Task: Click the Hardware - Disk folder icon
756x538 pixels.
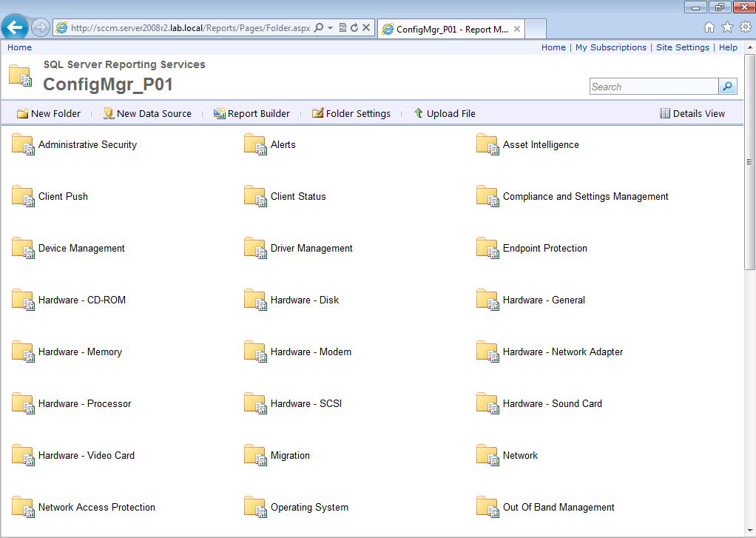Action: [x=255, y=300]
